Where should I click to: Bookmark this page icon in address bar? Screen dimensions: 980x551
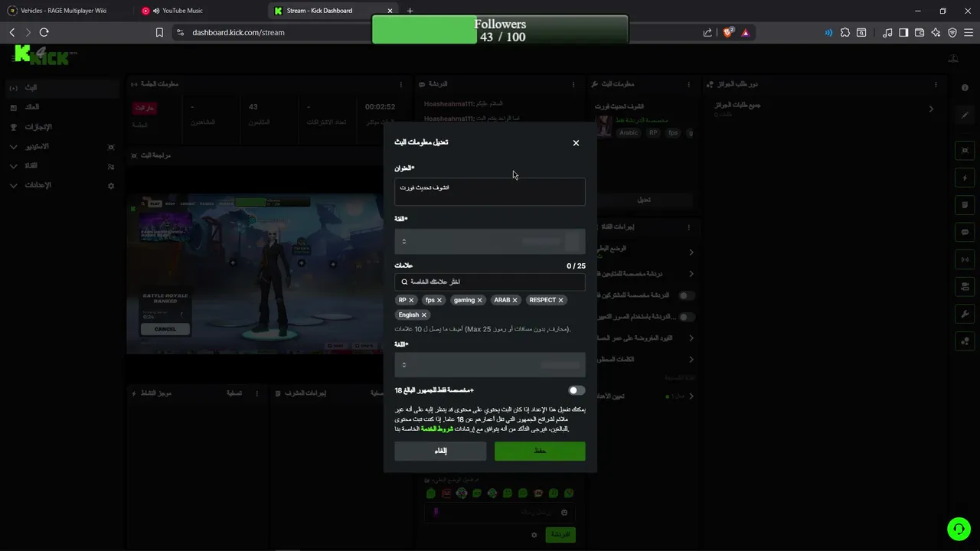coord(159,32)
